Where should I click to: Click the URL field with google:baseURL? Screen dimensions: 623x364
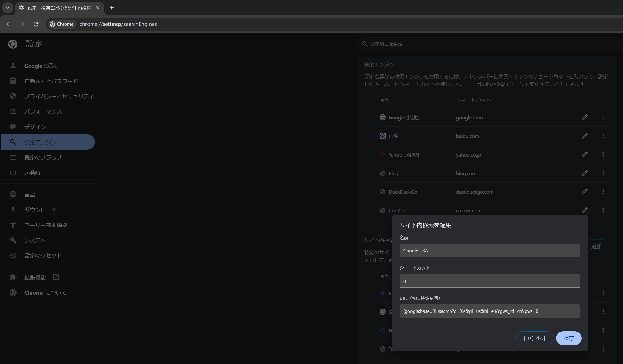coord(489,311)
